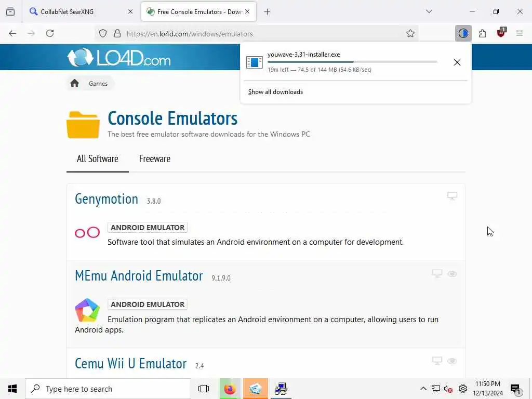
Task: Expand hidden system tray icons
Action: coord(423,389)
